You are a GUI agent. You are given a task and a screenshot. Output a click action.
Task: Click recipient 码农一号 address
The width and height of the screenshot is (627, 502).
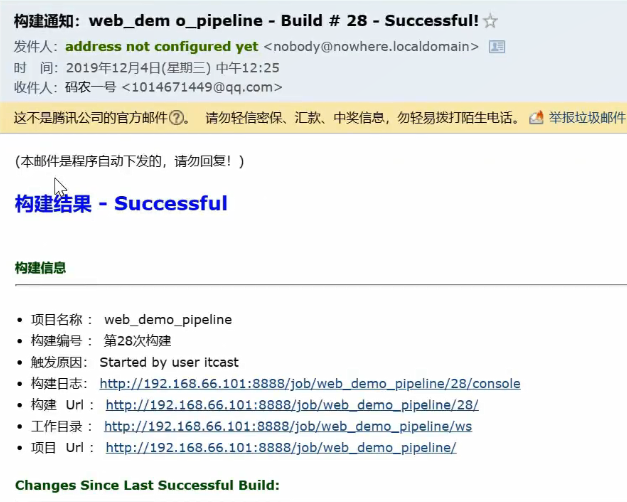(174, 87)
